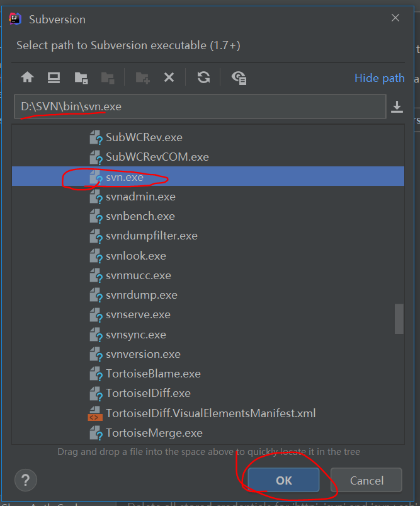Click the XML file icon of TortoiseIDiff manifest
The height and width of the screenshot is (506, 420).
[95, 413]
